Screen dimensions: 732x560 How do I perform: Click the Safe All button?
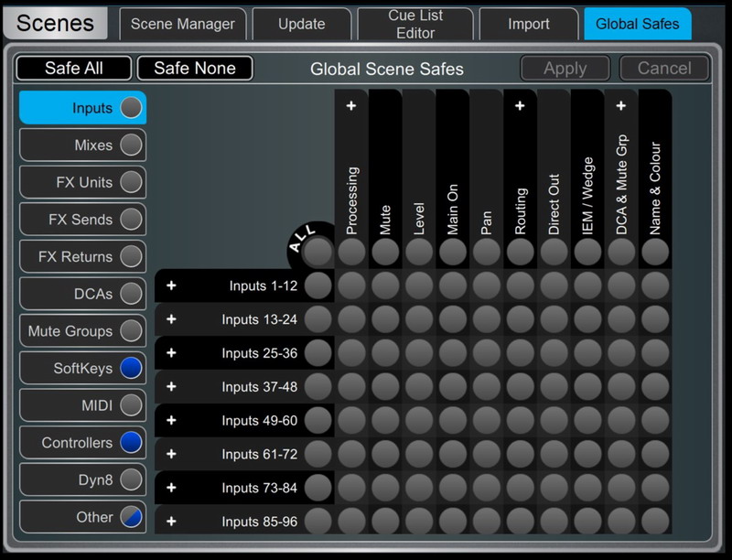[x=74, y=68]
